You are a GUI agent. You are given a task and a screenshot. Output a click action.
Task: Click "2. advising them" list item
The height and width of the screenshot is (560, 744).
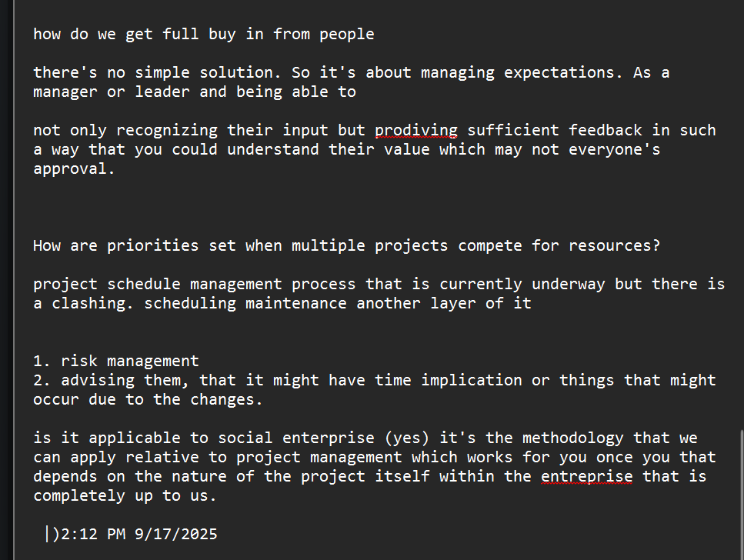pyautogui.click(x=115, y=380)
